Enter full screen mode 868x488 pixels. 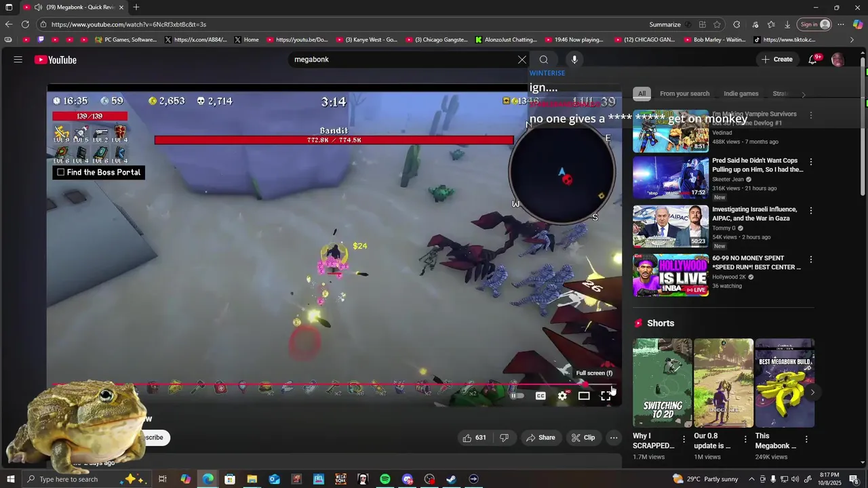tap(606, 396)
